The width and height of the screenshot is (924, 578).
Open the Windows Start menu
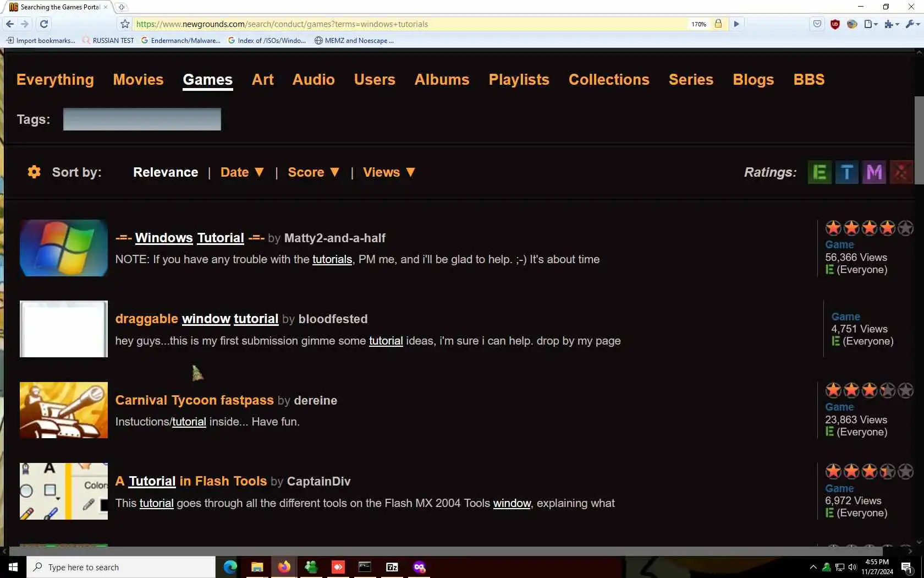[x=13, y=567]
